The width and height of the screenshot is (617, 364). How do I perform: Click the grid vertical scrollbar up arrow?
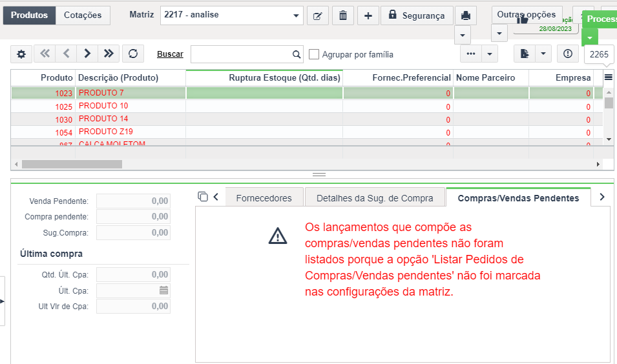609,92
